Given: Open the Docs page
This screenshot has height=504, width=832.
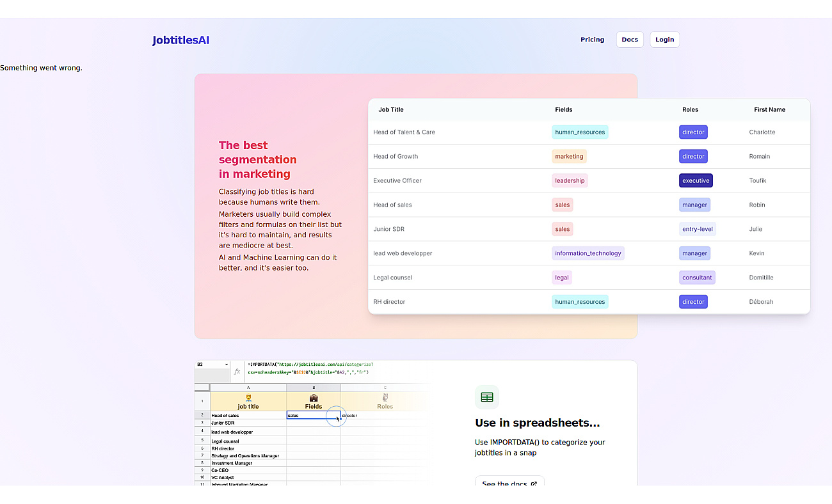Looking at the screenshot, I should pyautogui.click(x=630, y=40).
